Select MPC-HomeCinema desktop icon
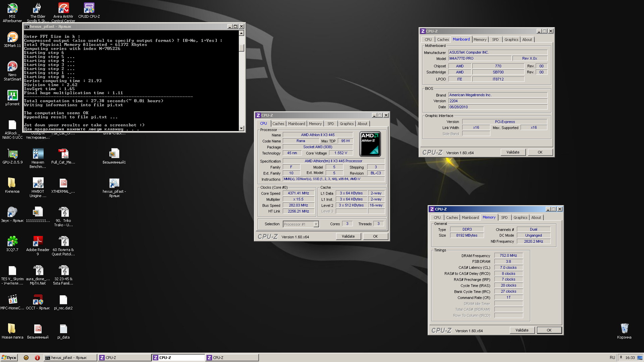Screen dimensions: 644x362 [x=12, y=302]
